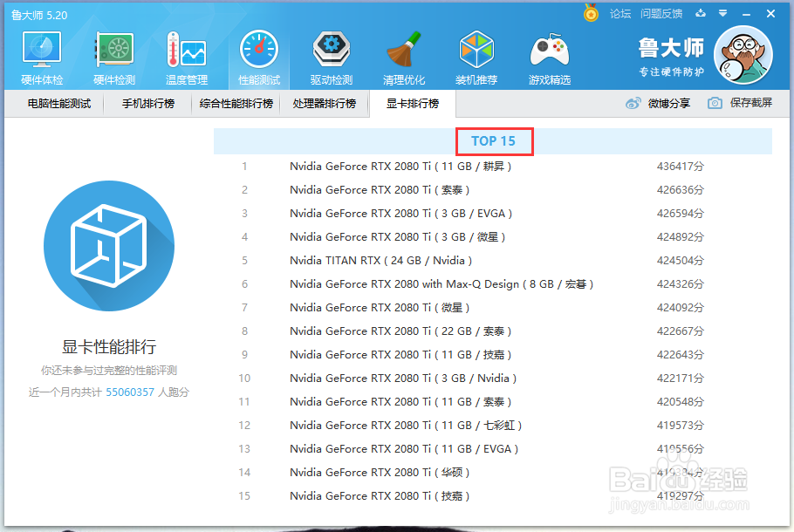Select RTX 2080 Ti ( 3 GB / Nvidia ) row

pos(493,379)
